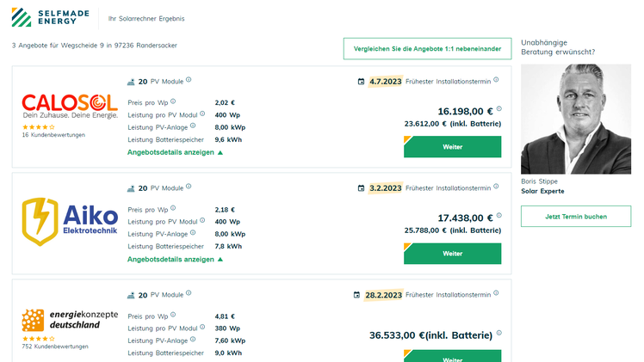The height and width of the screenshot is (362, 644).
Task: Collapse Angebotsdetails anzeigen in the Aiko Elektrotechnik offer
Action: tap(175, 258)
